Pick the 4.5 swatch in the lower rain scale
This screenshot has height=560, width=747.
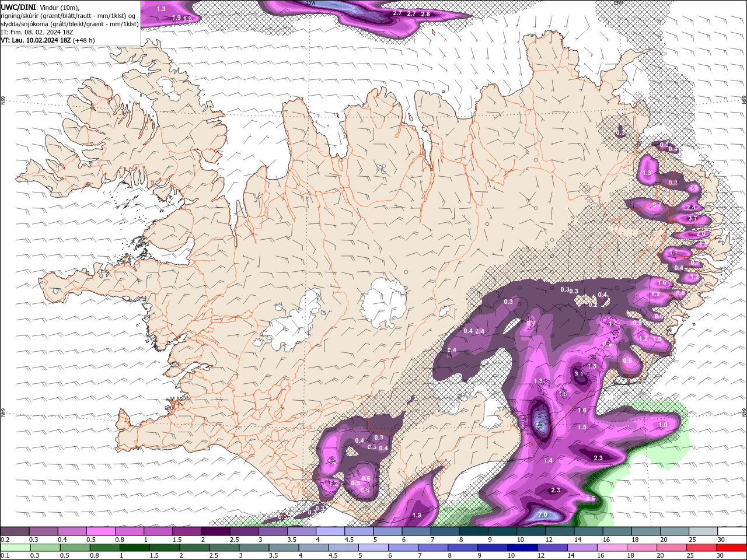pos(343,548)
